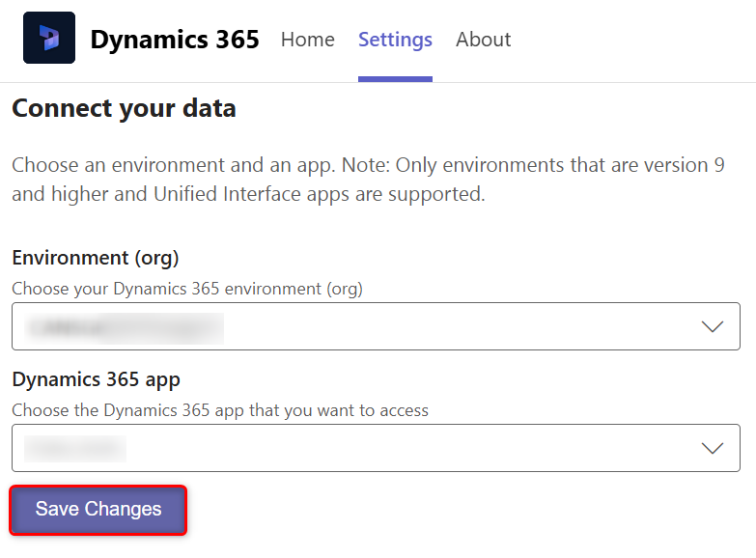The width and height of the screenshot is (756, 558).
Task: Go to the Home tab
Action: click(x=307, y=40)
